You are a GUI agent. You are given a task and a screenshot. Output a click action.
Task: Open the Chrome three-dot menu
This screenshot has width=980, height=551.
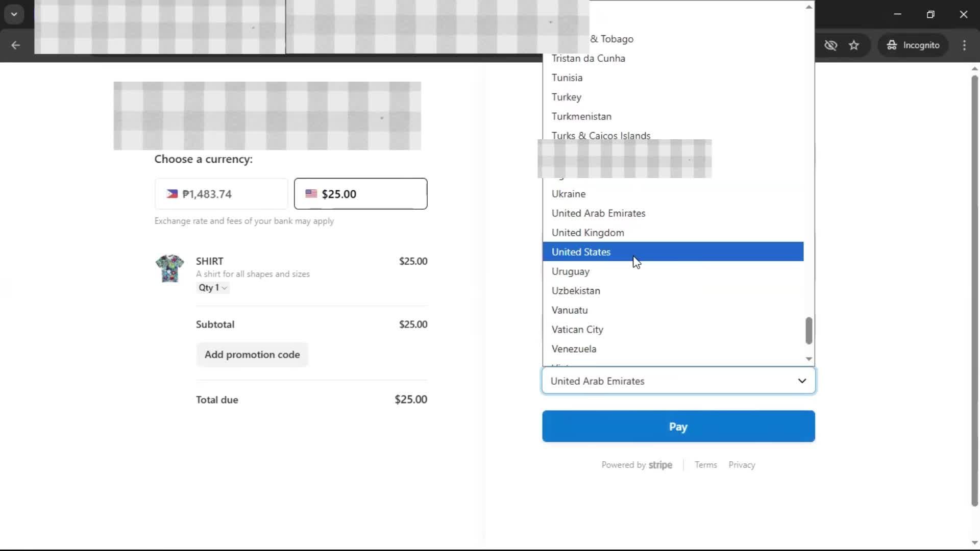[x=964, y=45]
